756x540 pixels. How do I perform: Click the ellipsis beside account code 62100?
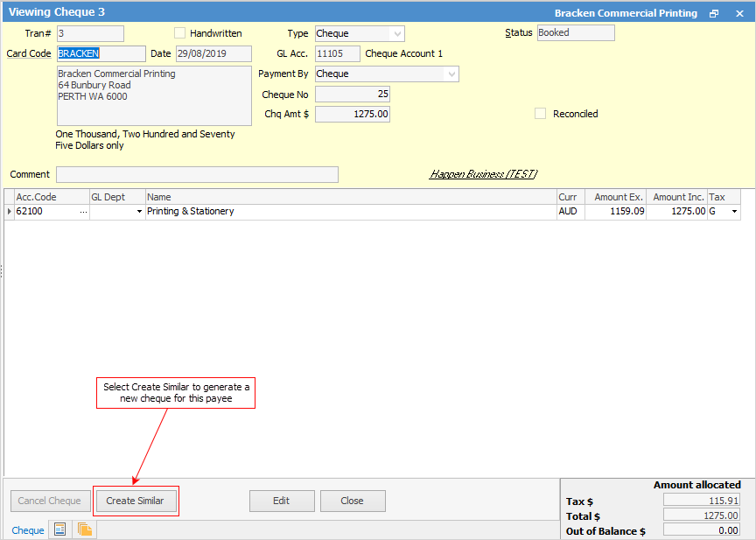pos(83,212)
